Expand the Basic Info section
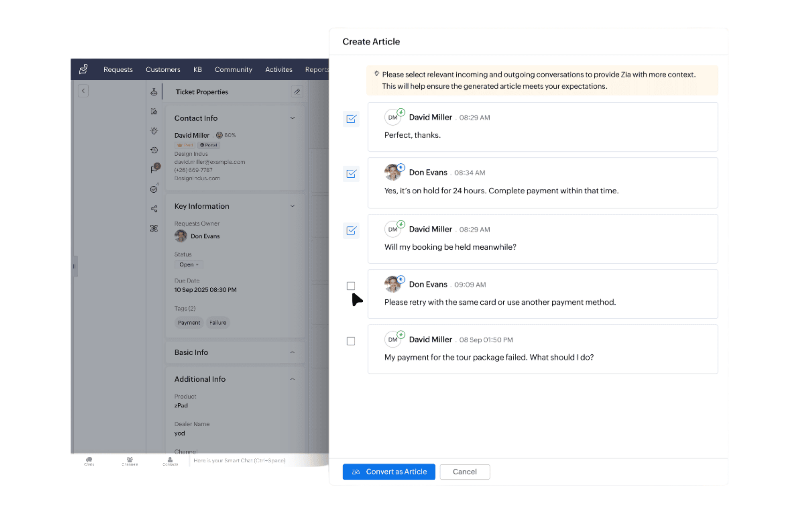The width and height of the screenshot is (812, 514). coord(292,352)
